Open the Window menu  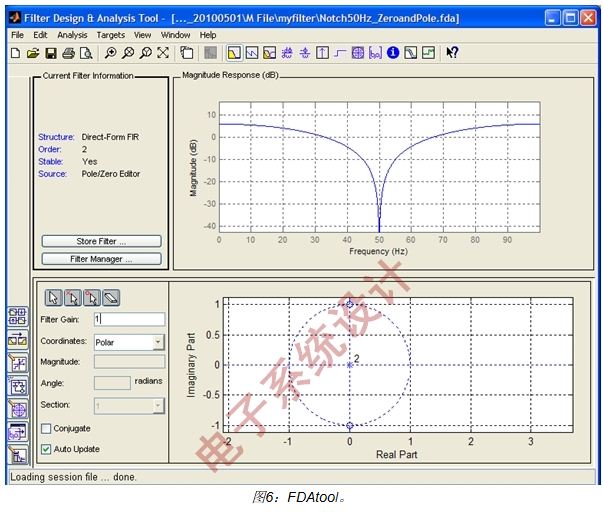[x=175, y=35]
